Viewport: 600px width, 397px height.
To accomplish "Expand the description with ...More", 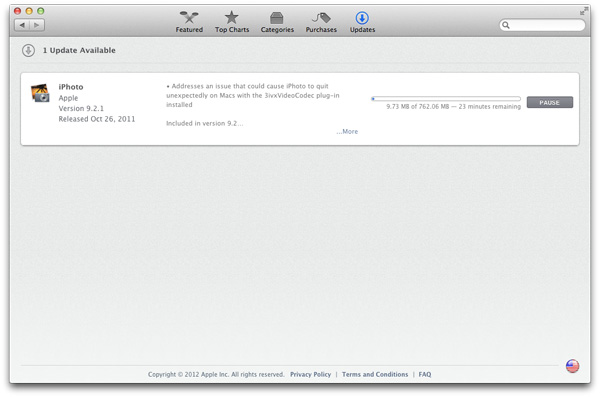I will [x=347, y=131].
